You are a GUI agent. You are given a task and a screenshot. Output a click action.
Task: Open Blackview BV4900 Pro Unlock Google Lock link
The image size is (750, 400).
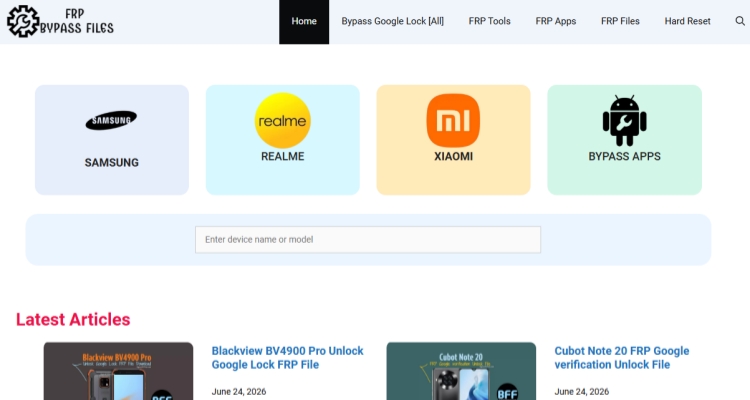coord(287,358)
